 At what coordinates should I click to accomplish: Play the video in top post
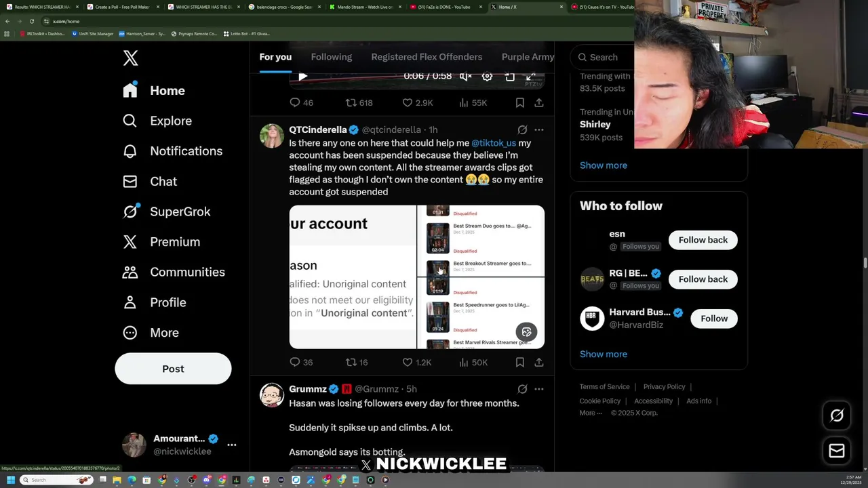[x=302, y=77]
